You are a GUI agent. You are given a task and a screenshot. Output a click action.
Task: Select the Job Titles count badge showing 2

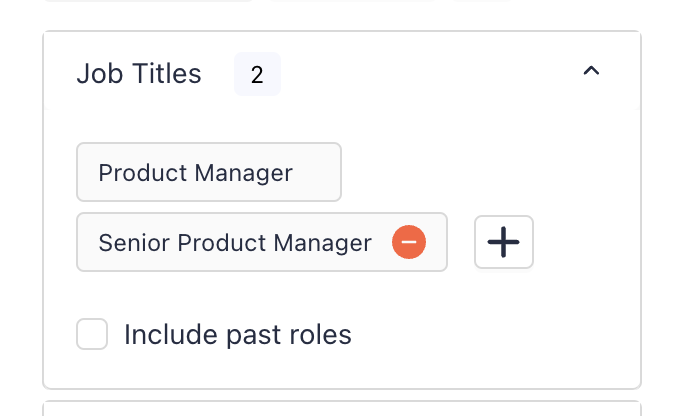257,74
